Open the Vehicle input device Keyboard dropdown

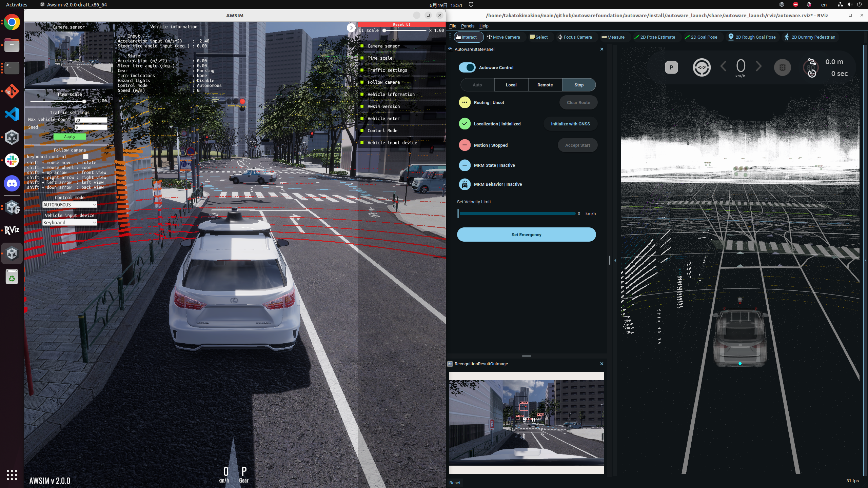70,223
